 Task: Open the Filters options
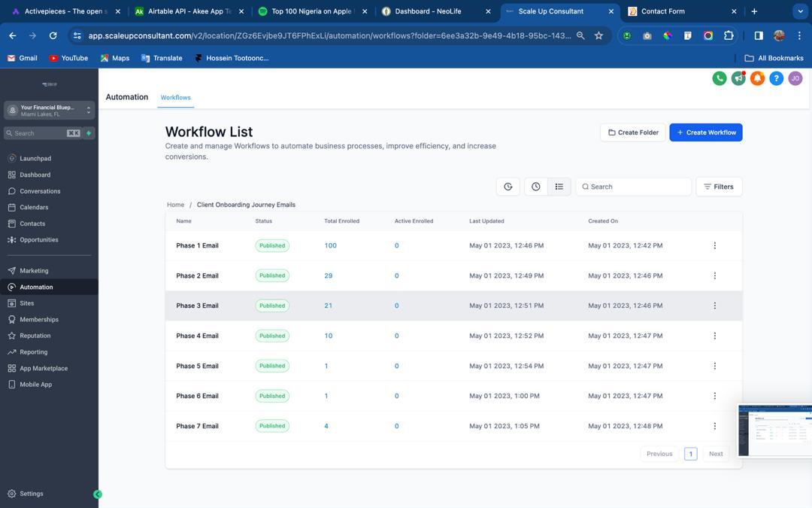(719, 187)
